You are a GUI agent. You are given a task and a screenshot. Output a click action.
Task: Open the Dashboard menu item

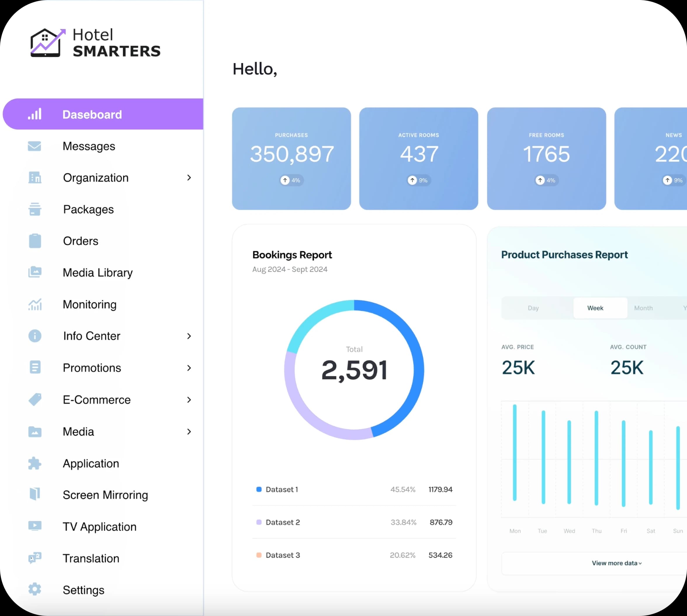[x=103, y=114]
